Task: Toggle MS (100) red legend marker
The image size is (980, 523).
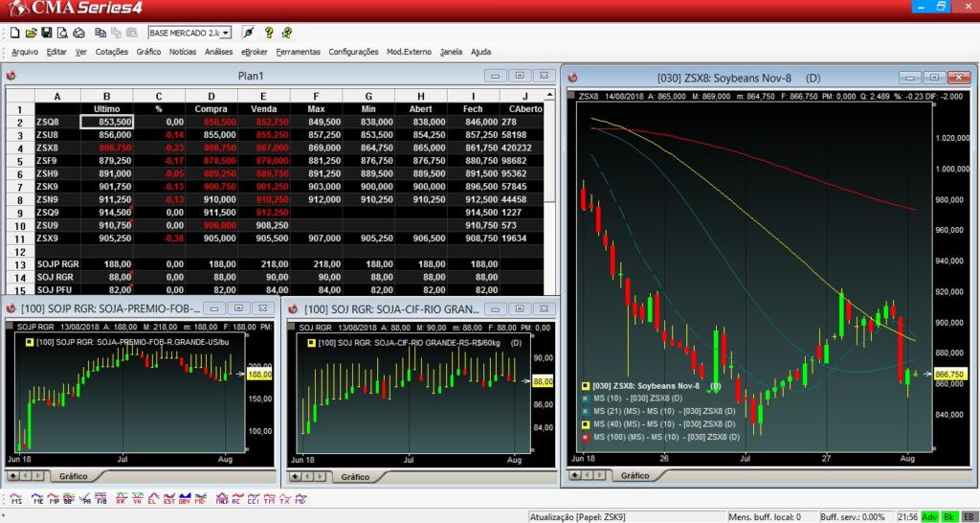Action: click(585, 436)
